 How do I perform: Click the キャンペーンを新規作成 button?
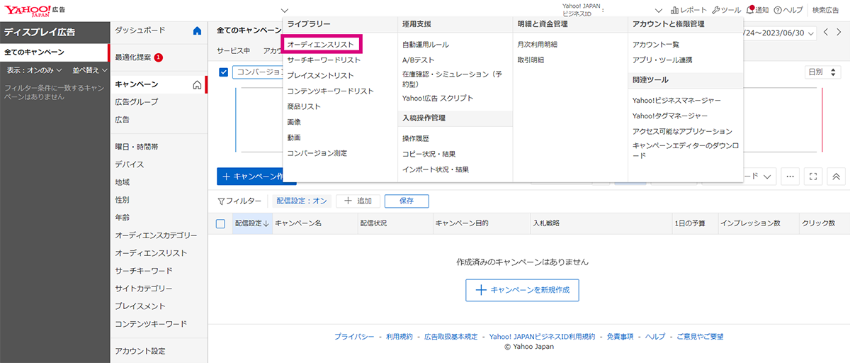click(523, 290)
